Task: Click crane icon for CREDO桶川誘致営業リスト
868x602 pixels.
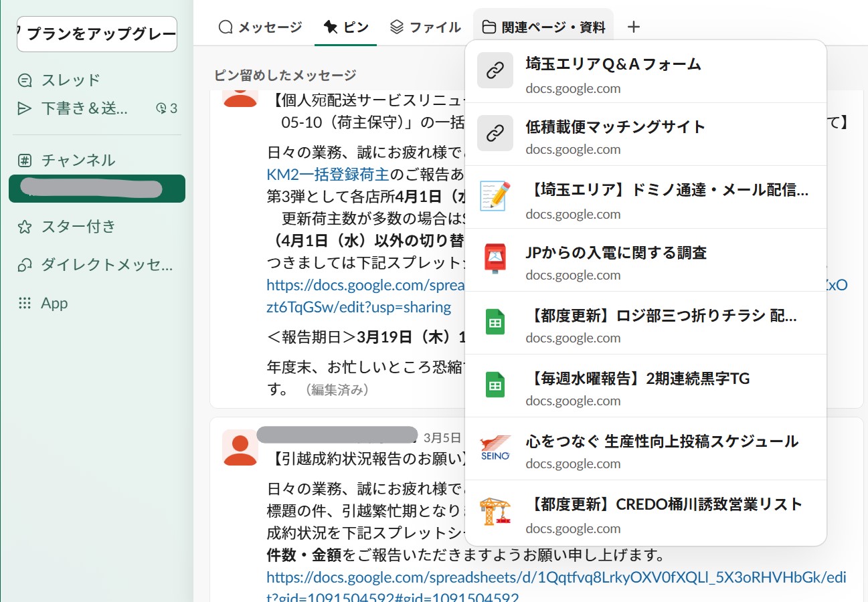Action: tap(495, 510)
